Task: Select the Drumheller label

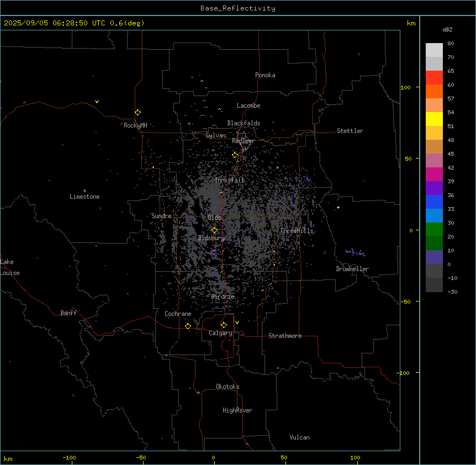Action: click(x=352, y=269)
